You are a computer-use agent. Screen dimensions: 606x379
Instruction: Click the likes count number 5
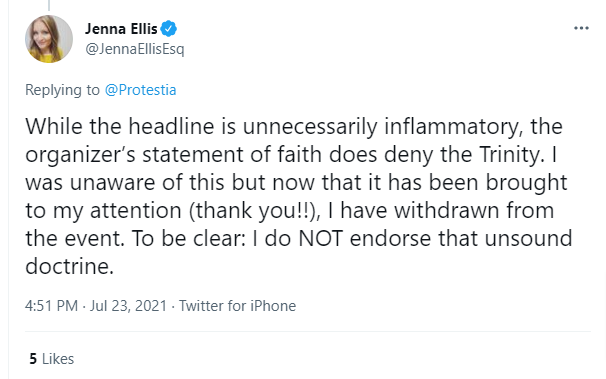(33, 359)
